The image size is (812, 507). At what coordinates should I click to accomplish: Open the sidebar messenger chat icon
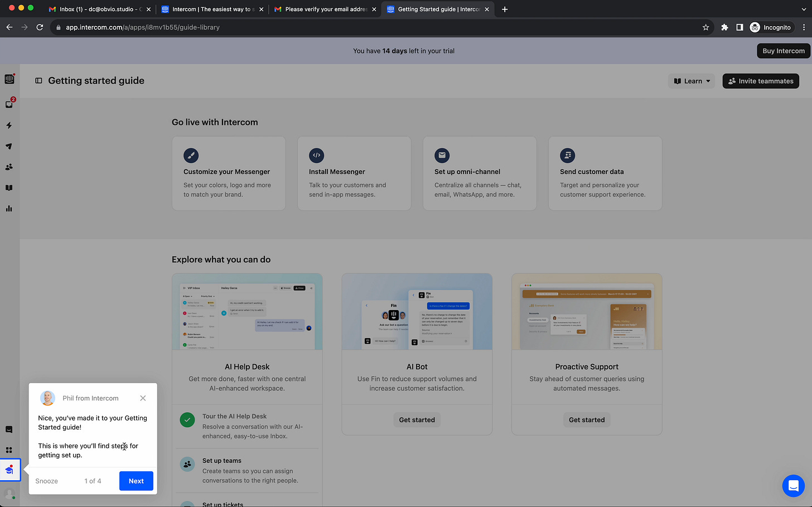coord(9,429)
